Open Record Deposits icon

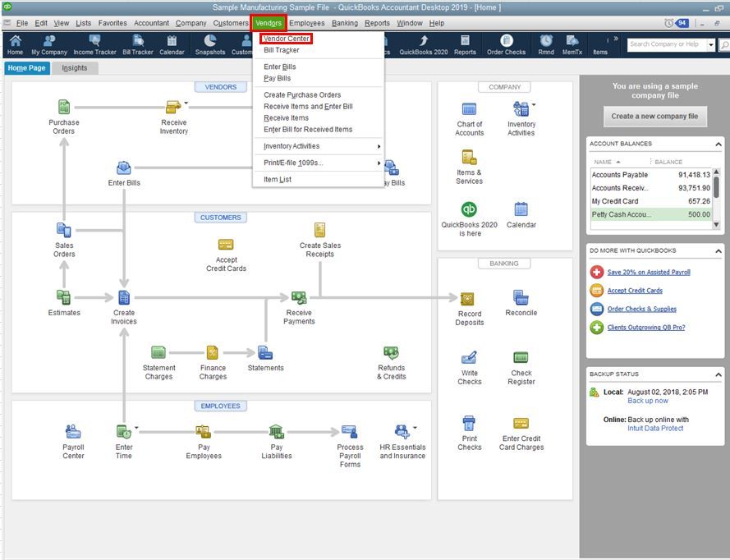coord(467,298)
